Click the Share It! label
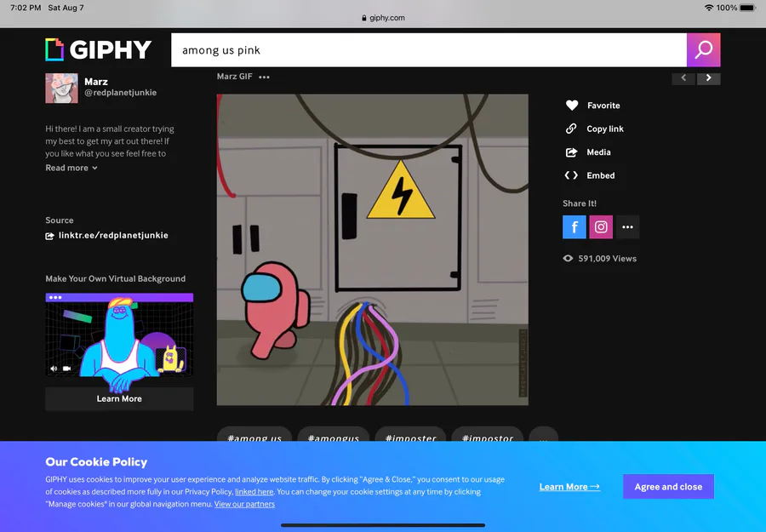Viewport: 766px width, 532px height. (580, 203)
